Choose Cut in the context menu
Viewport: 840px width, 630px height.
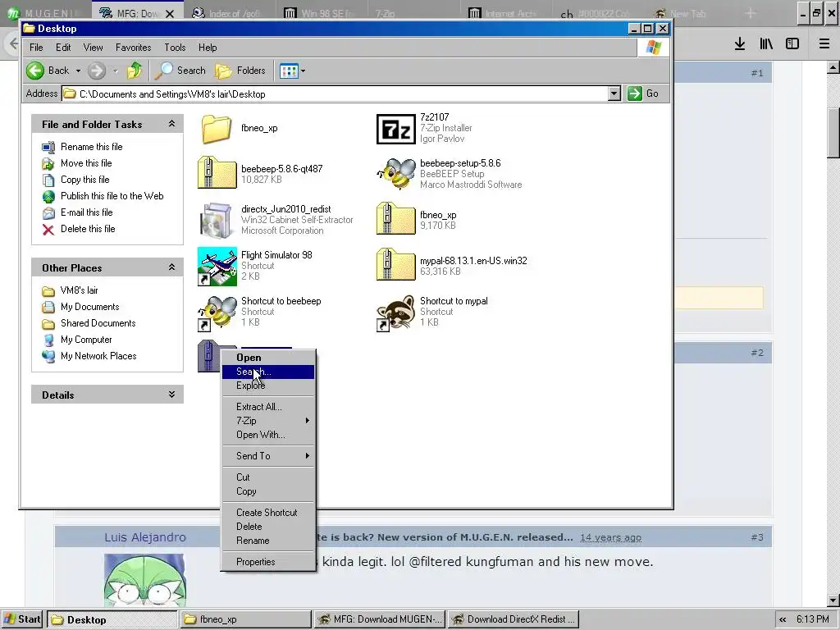pyautogui.click(x=268, y=477)
